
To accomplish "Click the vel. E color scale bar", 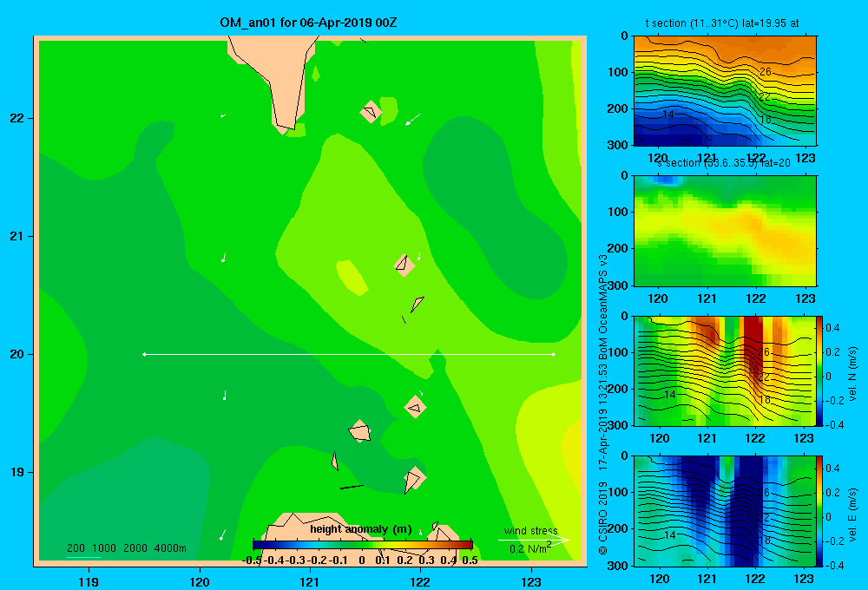I will point(819,511).
